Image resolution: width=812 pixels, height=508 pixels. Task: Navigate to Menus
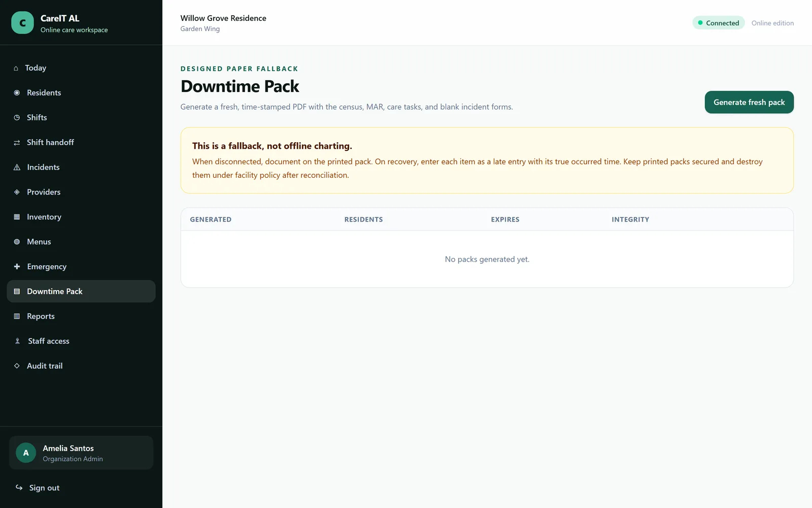[x=81, y=242]
